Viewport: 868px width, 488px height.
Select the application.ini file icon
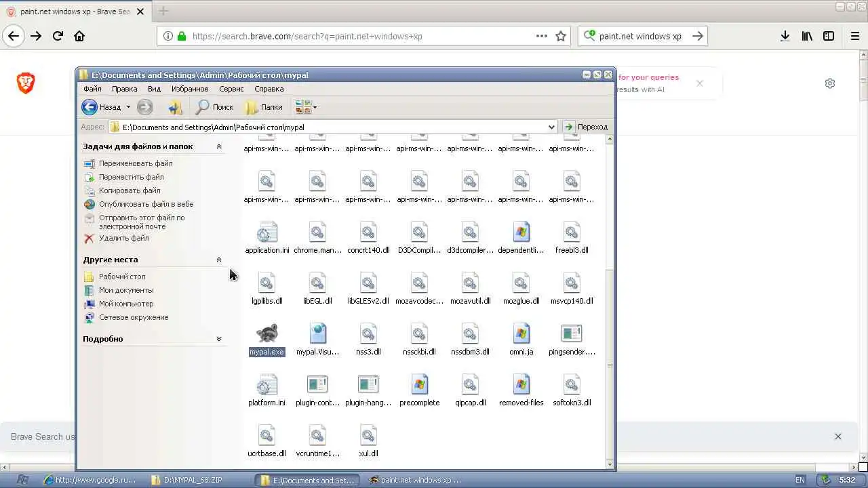click(267, 232)
